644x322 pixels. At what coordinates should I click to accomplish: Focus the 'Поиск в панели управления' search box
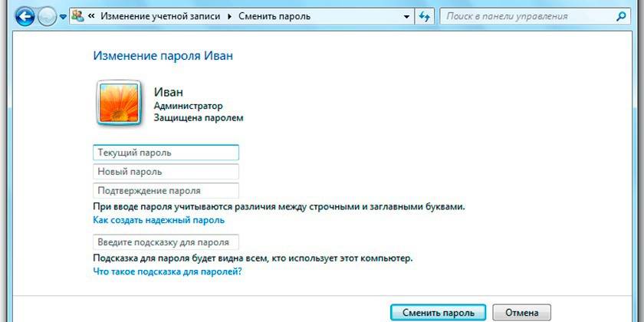(x=529, y=16)
